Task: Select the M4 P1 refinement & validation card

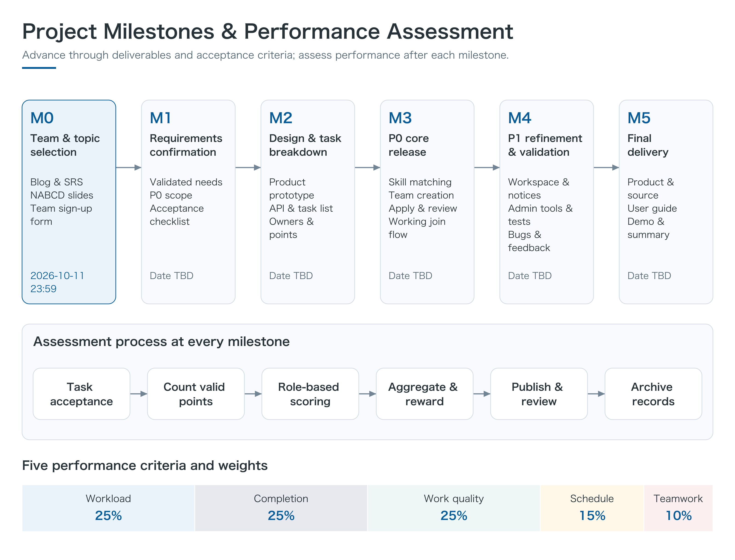Action: point(546,202)
